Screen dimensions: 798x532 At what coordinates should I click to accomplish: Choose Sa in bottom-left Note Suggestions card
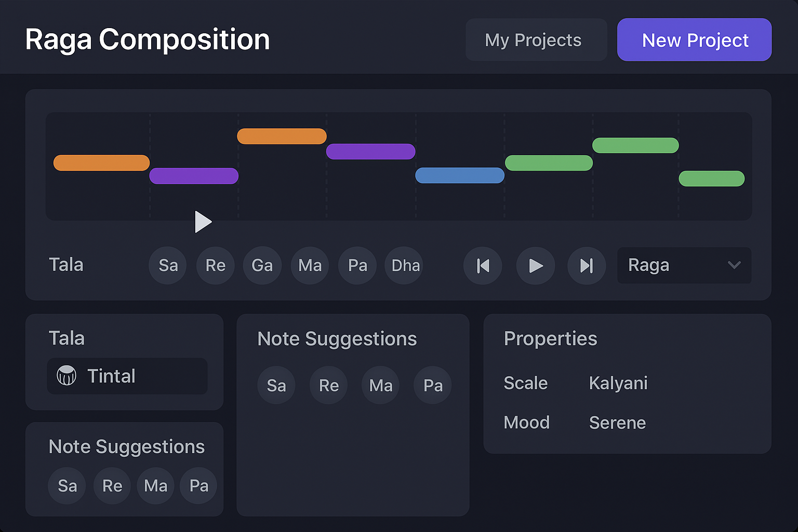click(x=67, y=486)
